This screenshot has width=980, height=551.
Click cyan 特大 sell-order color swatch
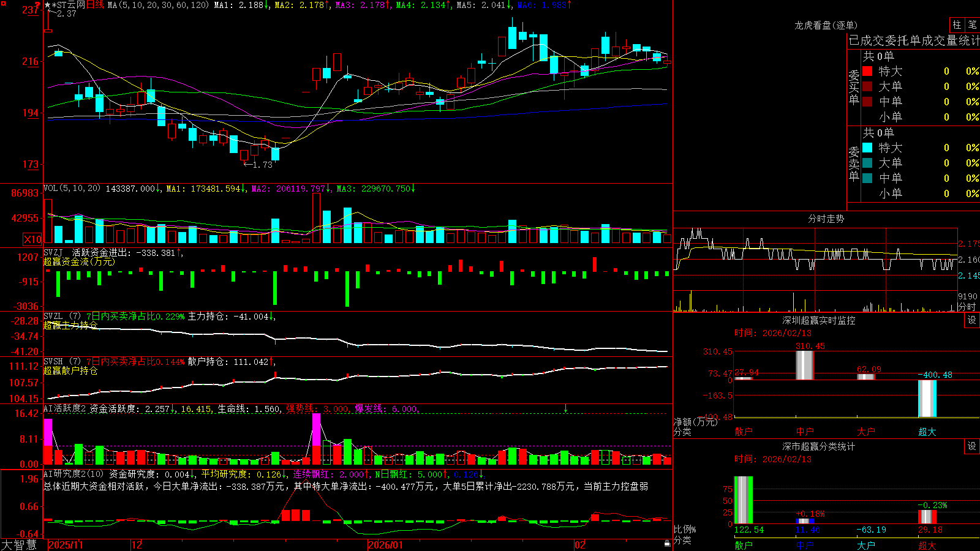tap(867, 148)
